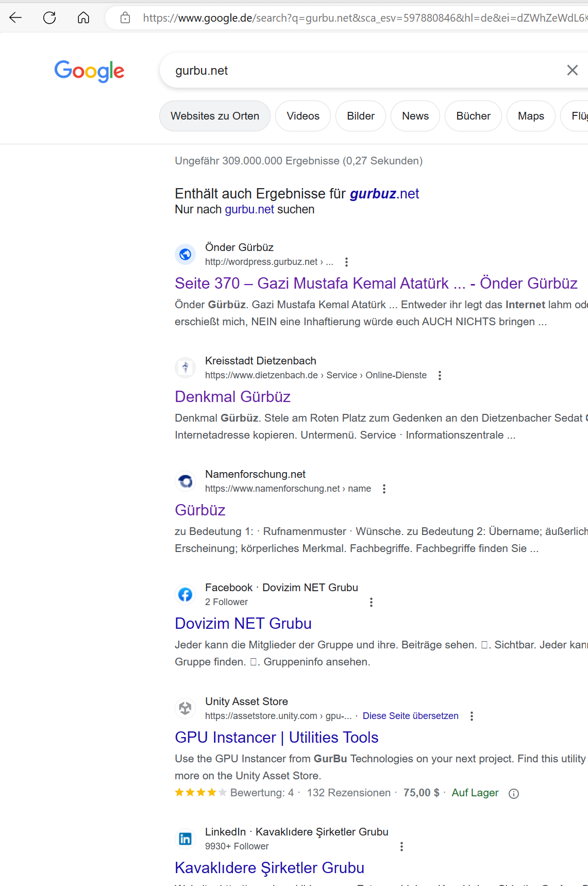Switch to the News filter
Image resolution: width=588 pixels, height=886 pixels.
click(415, 116)
